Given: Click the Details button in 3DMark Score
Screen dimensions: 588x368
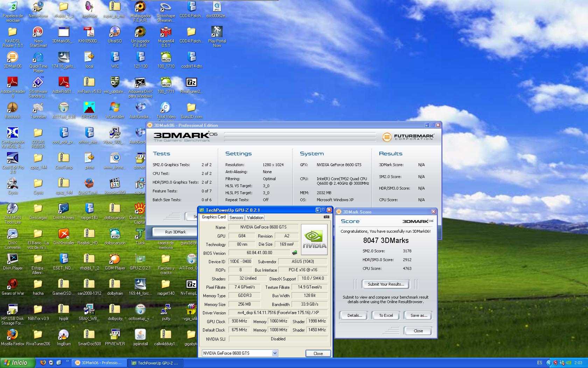Looking at the screenshot, I should pos(355,315).
